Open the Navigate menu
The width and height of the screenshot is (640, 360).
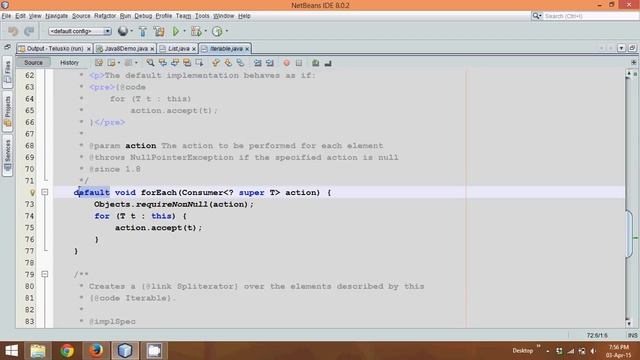click(56, 16)
